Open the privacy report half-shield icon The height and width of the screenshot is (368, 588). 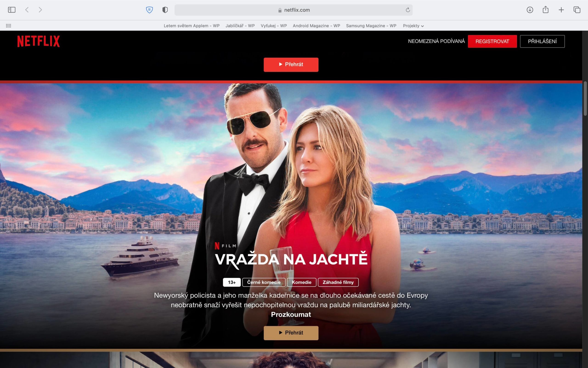click(165, 10)
